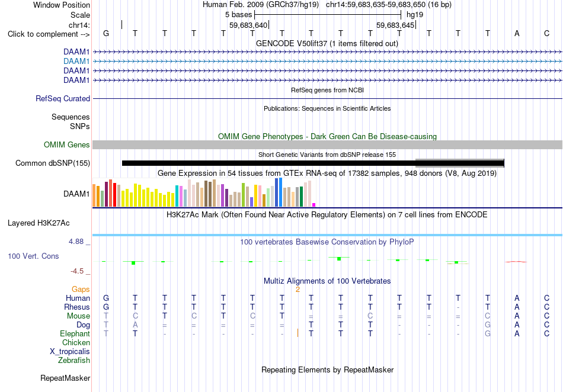Click the pale 'A' base in Dog row
This screenshot has width=563, height=392.
pyautogui.click(x=135, y=324)
